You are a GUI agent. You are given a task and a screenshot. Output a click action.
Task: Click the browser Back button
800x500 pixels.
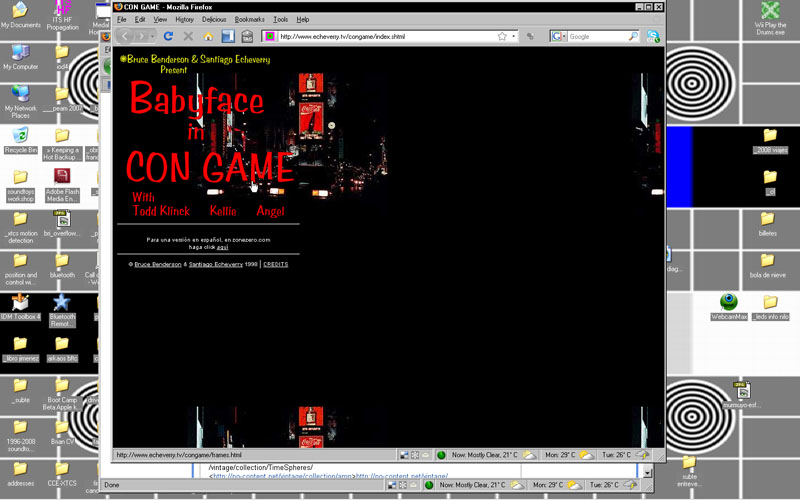click(x=127, y=36)
